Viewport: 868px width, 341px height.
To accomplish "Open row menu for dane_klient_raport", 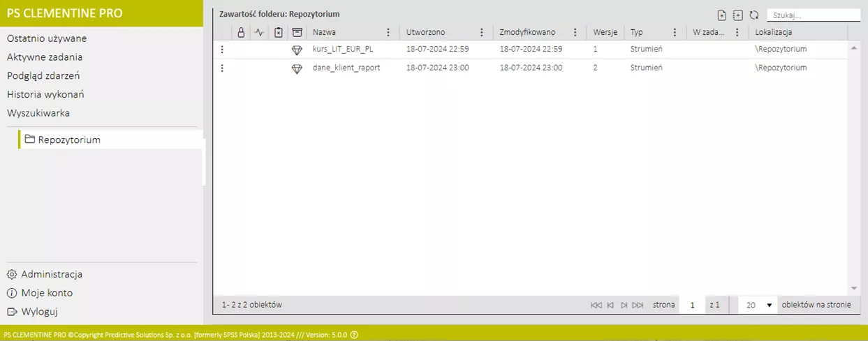I will click(222, 68).
